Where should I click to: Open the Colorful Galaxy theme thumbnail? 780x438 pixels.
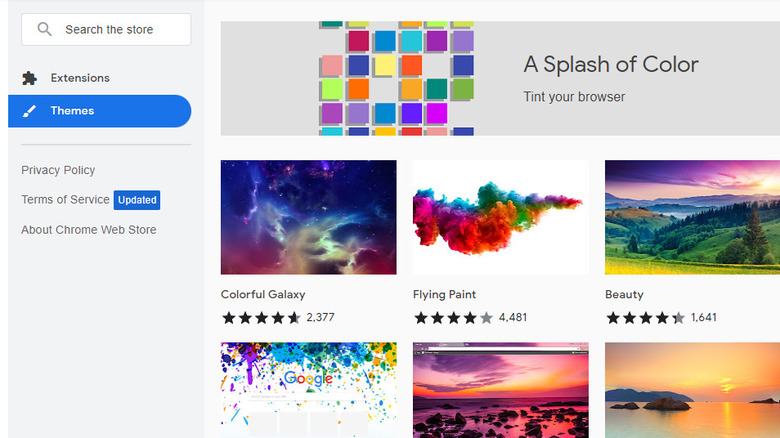coord(308,217)
